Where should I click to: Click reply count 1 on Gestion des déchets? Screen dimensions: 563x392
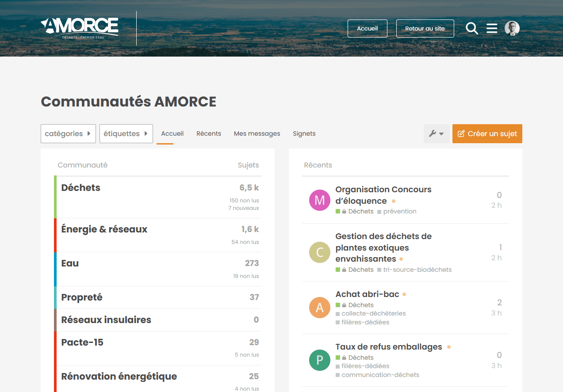[x=500, y=247]
